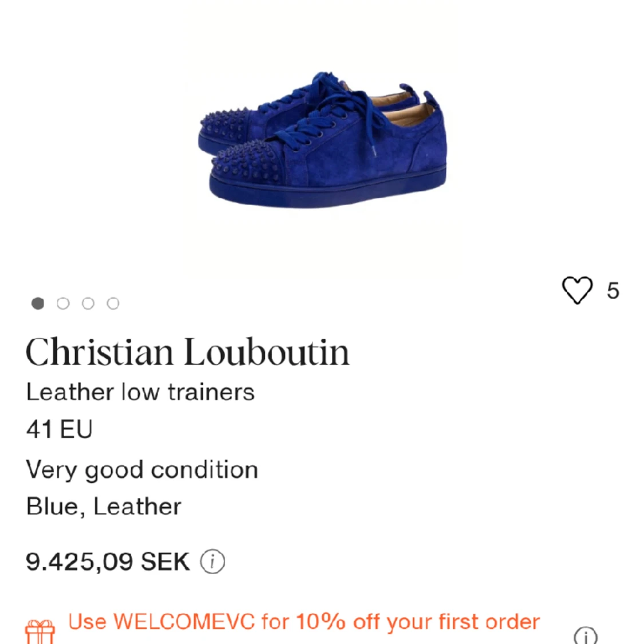Jump to the second photo via its dot

[x=63, y=303]
